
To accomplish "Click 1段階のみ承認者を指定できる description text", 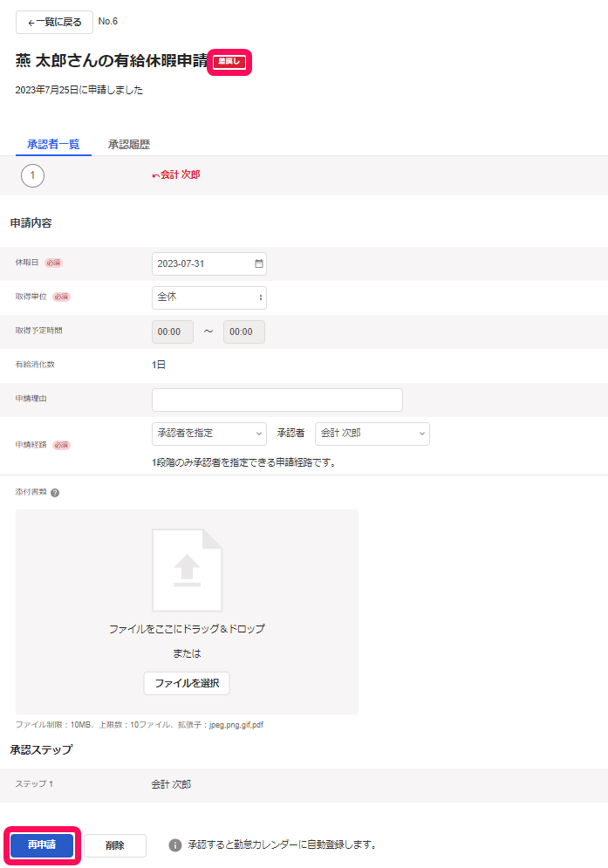I will [x=244, y=462].
